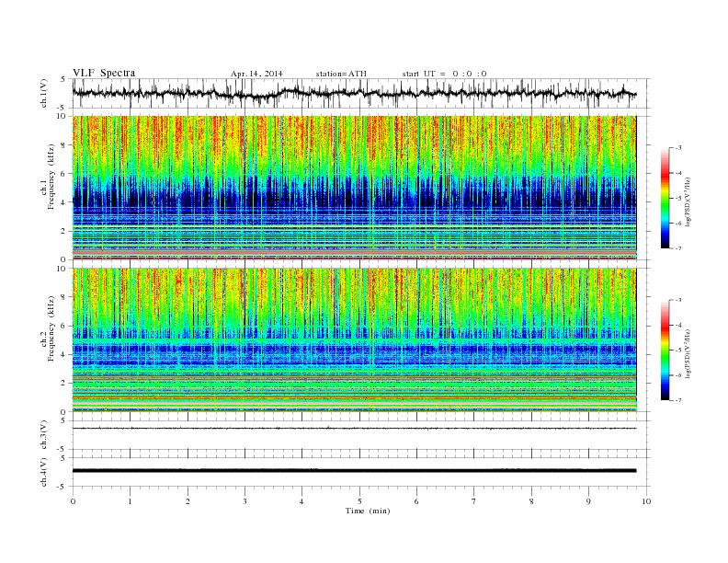This screenshot has height=563, width=728.
Task: Select the date text 'Apr. 14, 2014'
Action: pos(256,74)
